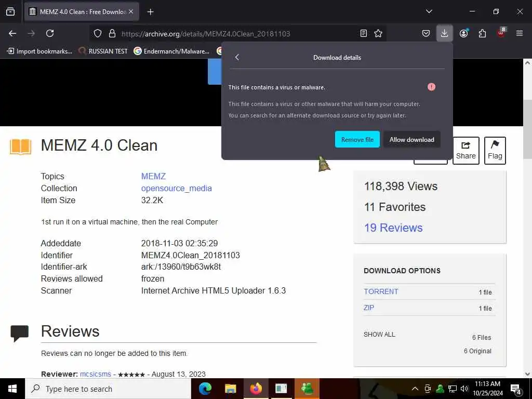This screenshot has width=532, height=399.
Task: Click Remove file button
Action: point(357,139)
